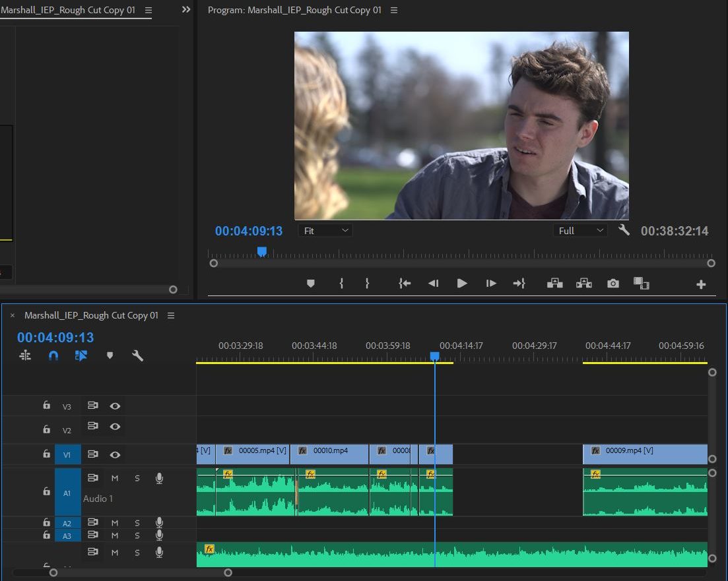Step forward one frame
The image size is (728, 581).
491,283
